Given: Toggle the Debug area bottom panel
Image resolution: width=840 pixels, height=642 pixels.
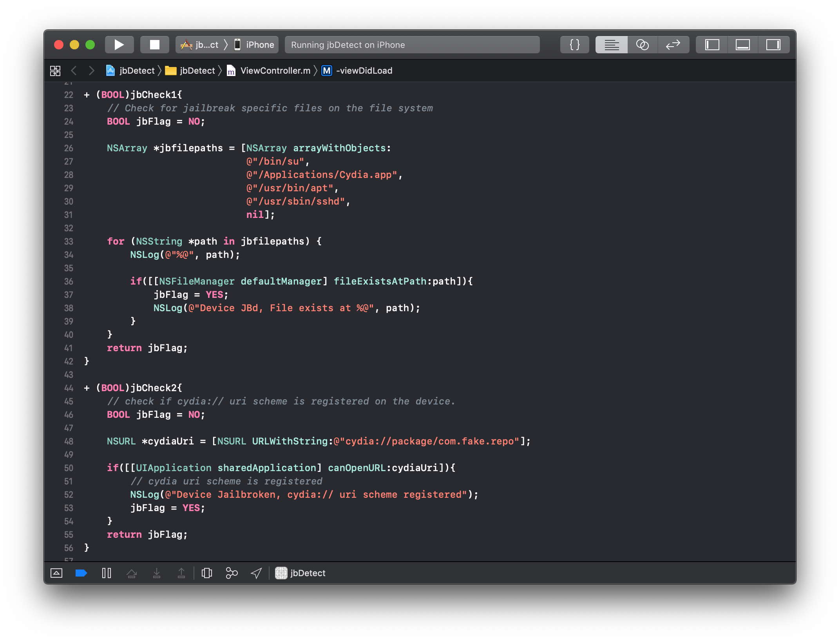Looking at the screenshot, I should coord(743,45).
